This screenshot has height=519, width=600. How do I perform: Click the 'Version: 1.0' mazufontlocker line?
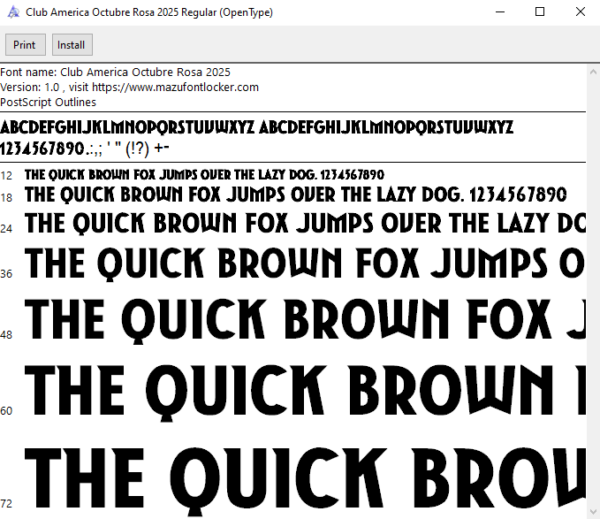129,87
